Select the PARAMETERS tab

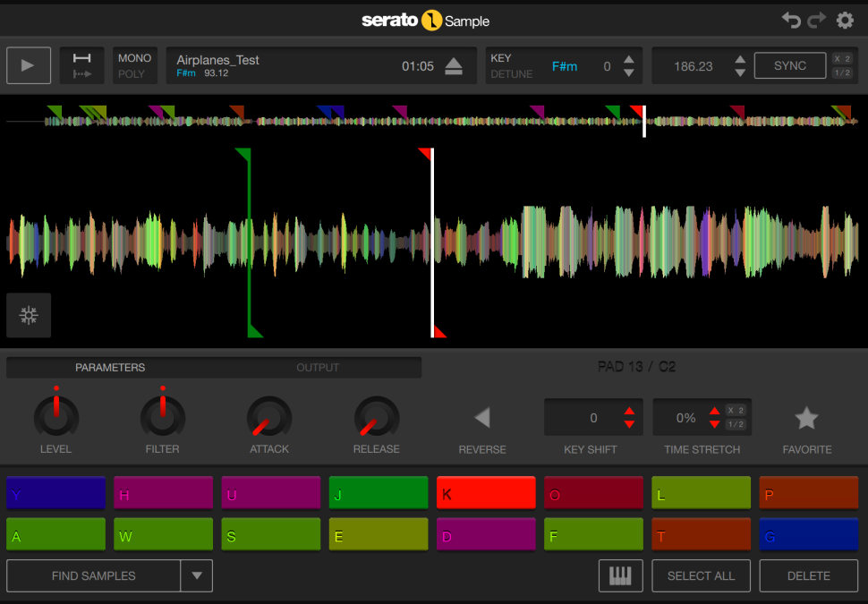[110, 368]
